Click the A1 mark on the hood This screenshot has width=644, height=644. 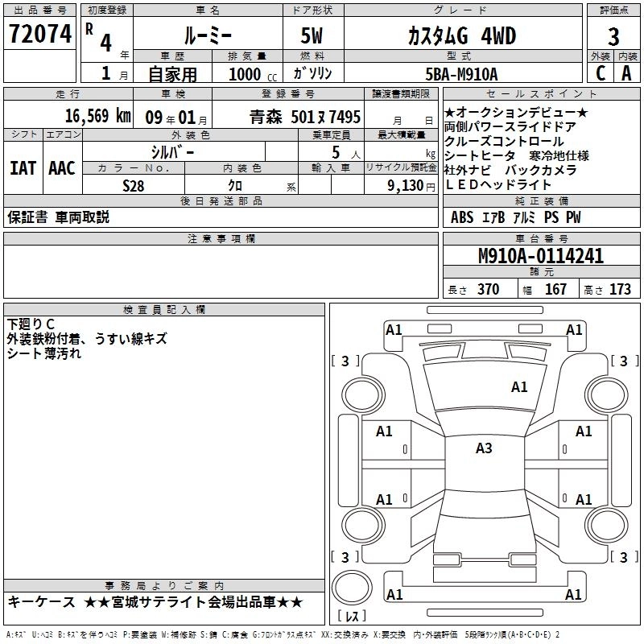[519, 387]
